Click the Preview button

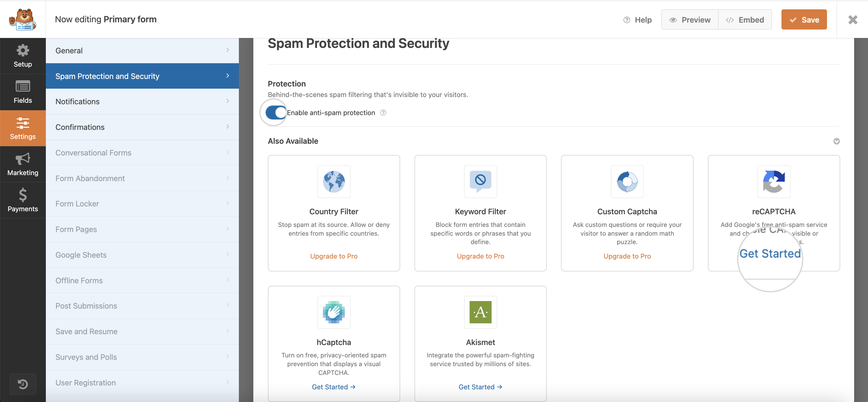point(689,20)
